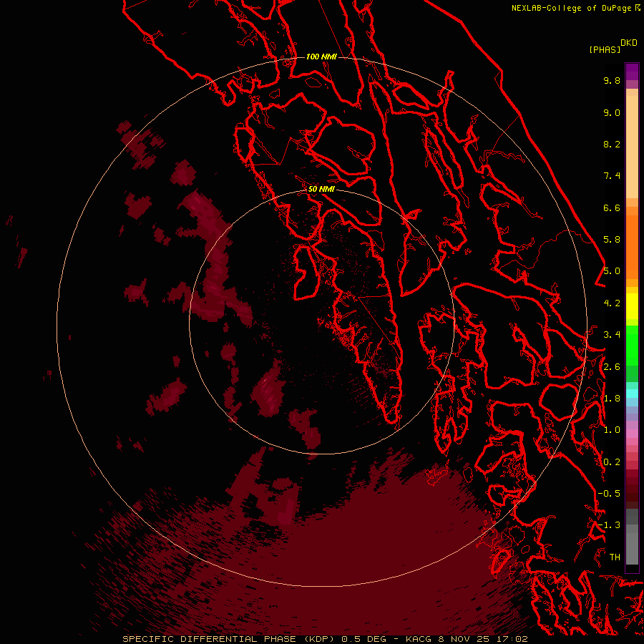The image size is (644, 644).
Task: Click the 5.8 value on color scale
Action: click(612, 240)
